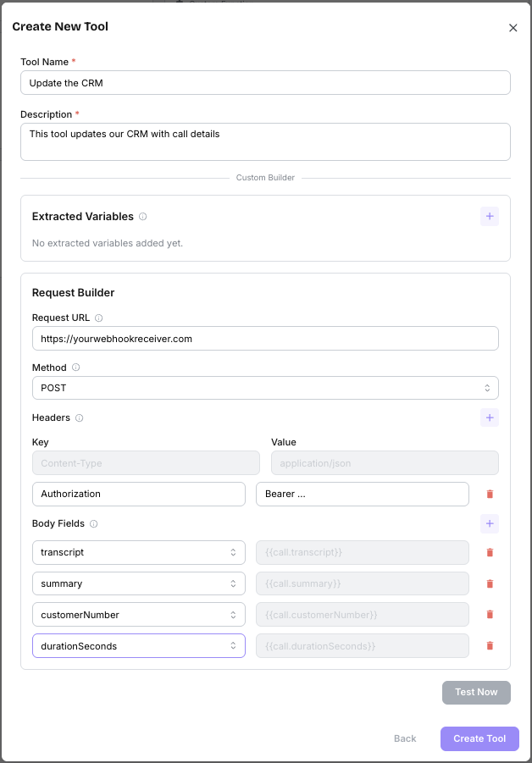
Task: Click the {{call.customerNumber}} value field
Action: (x=363, y=615)
